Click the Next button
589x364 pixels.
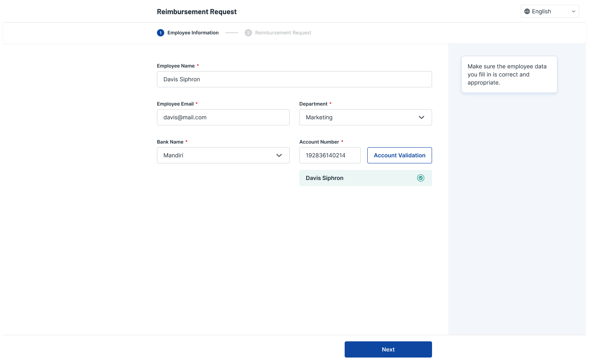tap(388, 349)
